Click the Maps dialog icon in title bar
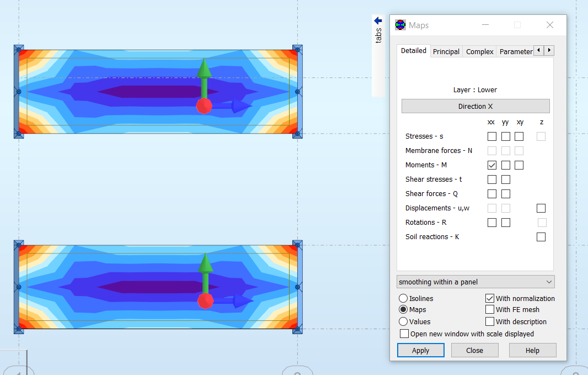The width and height of the screenshot is (588, 375). (399, 25)
